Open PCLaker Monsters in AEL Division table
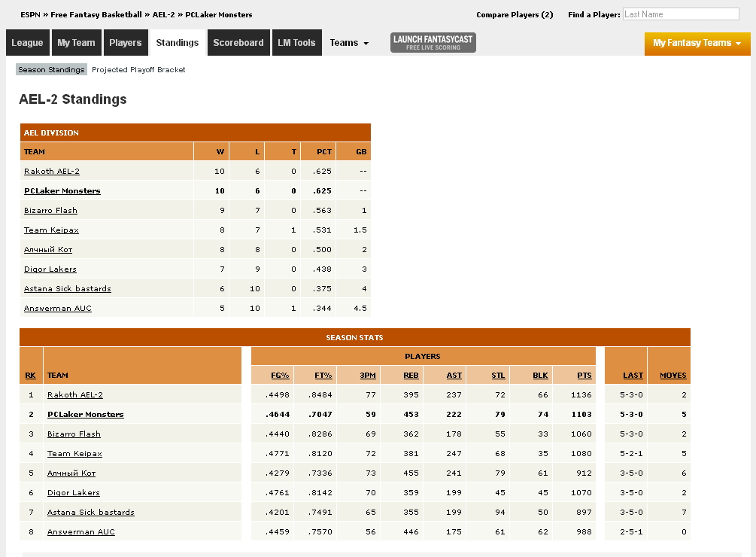Viewport: 756px width, 557px height. click(62, 191)
